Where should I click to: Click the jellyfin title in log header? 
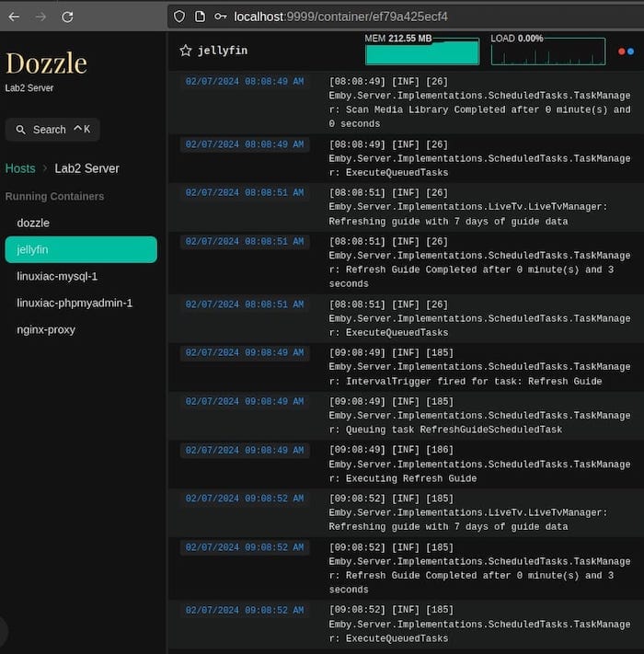223,51
